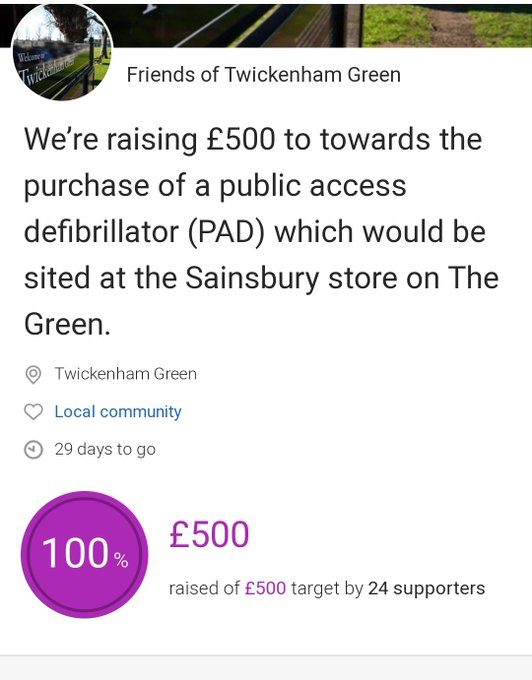Tap the 29 days to go label
Screen dimensions: 532x680
(x=105, y=450)
